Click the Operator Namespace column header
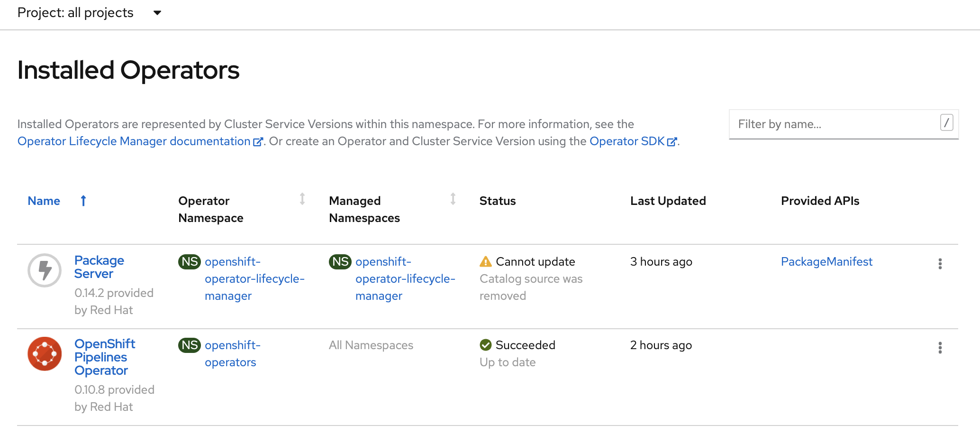Image resolution: width=980 pixels, height=444 pixels. (x=211, y=209)
